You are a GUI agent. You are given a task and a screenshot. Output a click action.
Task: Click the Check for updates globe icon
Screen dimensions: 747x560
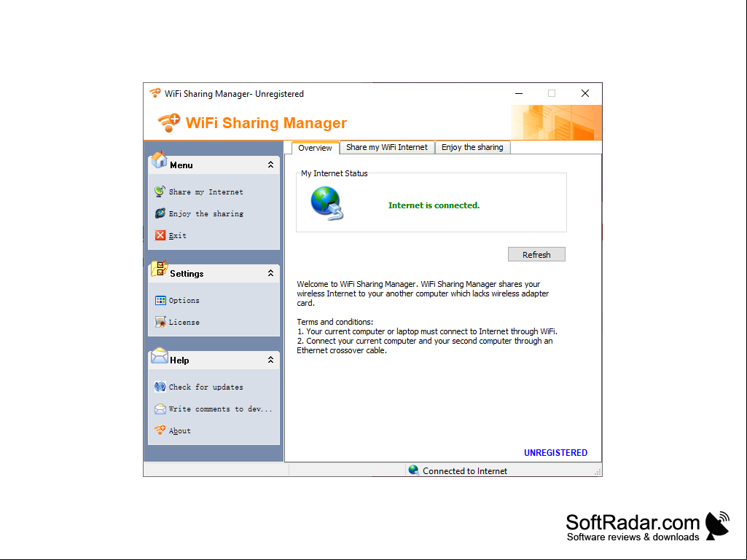point(160,387)
